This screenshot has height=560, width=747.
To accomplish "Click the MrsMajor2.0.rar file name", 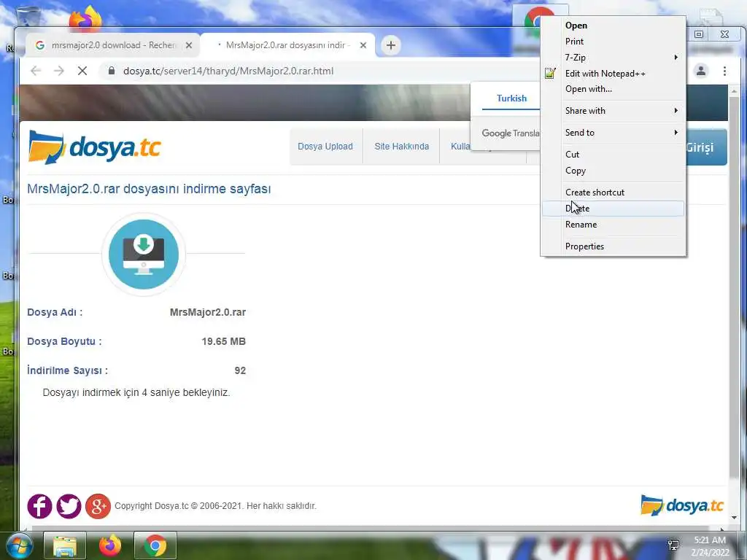I will (208, 312).
